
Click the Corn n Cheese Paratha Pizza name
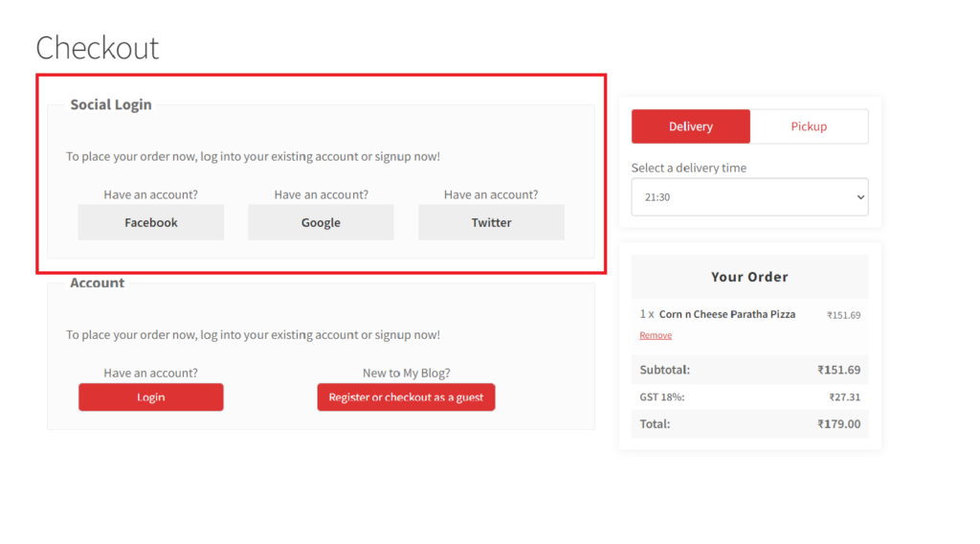(x=726, y=314)
